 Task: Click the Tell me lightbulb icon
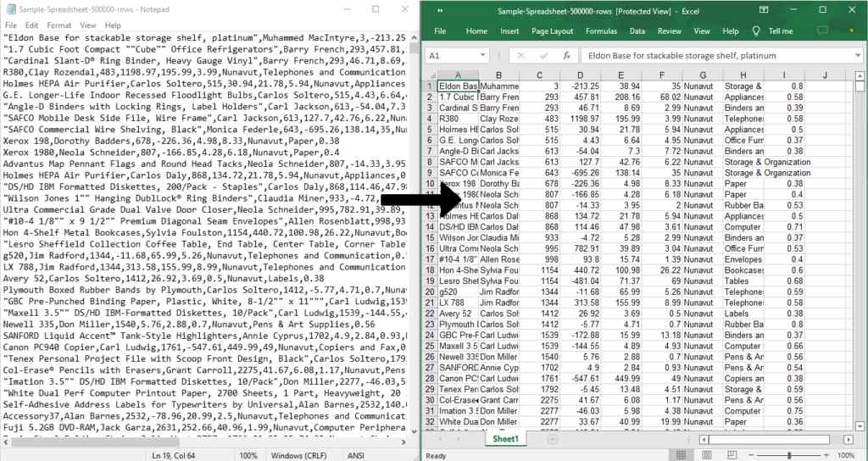point(756,31)
